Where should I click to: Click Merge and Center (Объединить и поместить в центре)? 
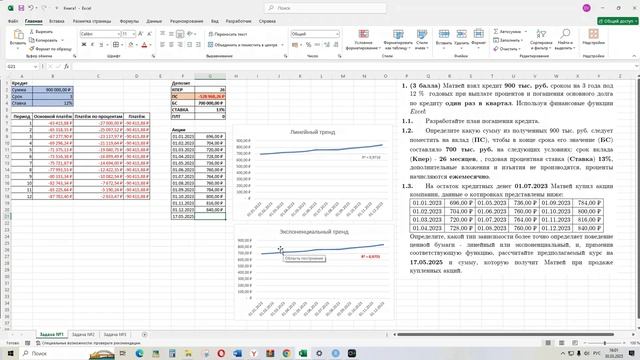pyautogui.click(x=243, y=44)
